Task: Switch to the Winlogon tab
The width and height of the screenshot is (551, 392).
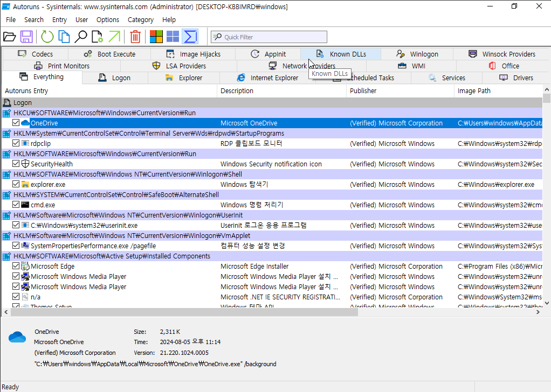Action: 417,54
